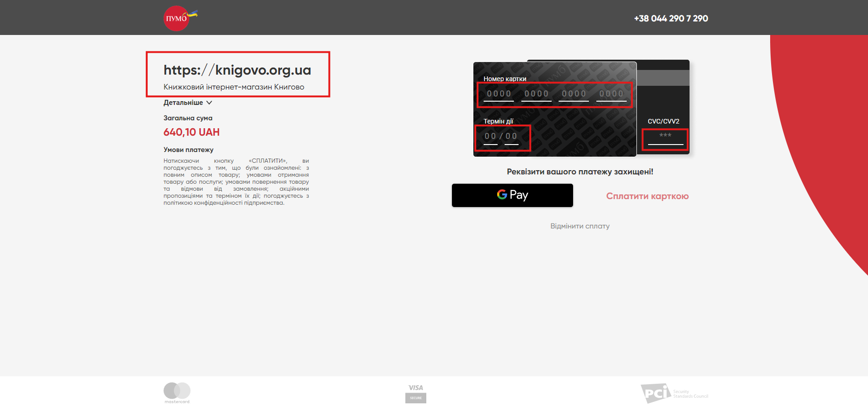The width and height of the screenshot is (868, 408).
Task: Click the CVC/CVV2 code field
Action: pos(665,137)
